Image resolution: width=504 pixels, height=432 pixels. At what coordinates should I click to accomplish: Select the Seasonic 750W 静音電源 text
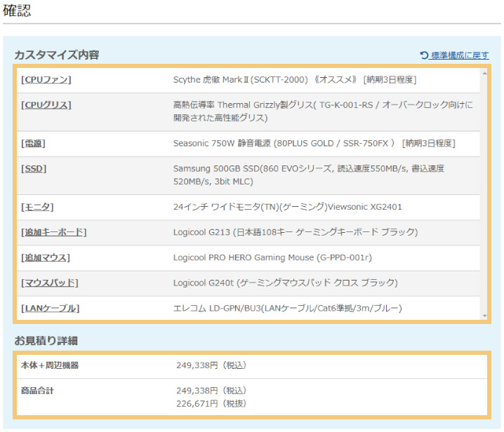point(314,143)
